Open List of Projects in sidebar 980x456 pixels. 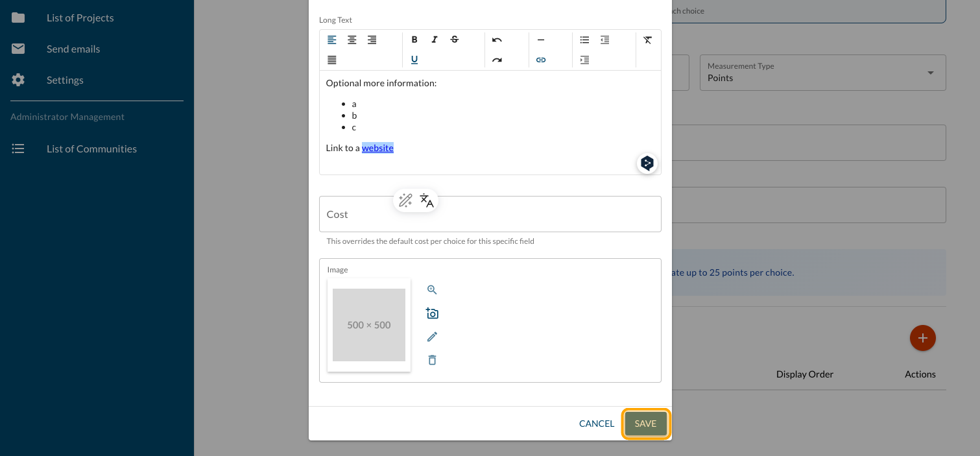(80, 18)
